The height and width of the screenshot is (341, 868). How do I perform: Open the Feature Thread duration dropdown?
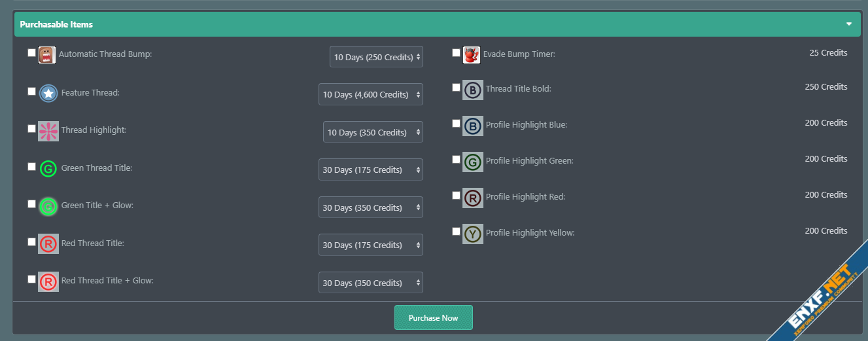(370, 94)
